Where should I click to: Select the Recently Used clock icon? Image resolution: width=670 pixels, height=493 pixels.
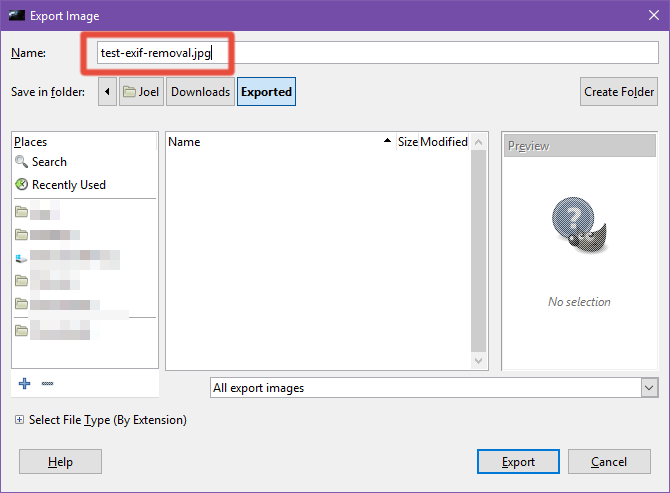[21, 185]
